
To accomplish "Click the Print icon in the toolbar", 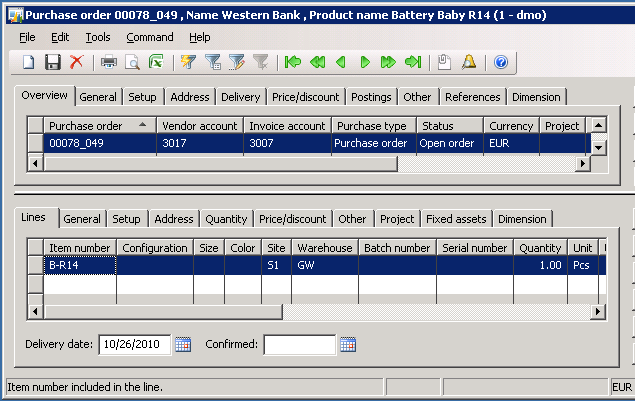I will tap(108, 62).
